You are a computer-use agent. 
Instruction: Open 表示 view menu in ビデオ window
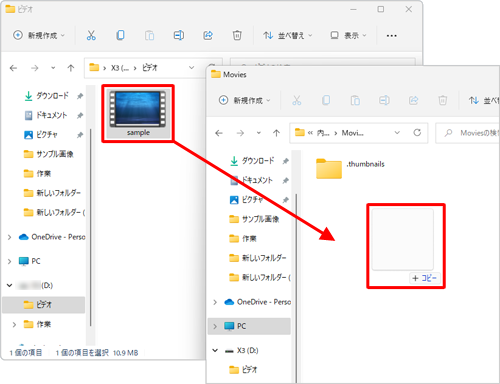(348, 35)
